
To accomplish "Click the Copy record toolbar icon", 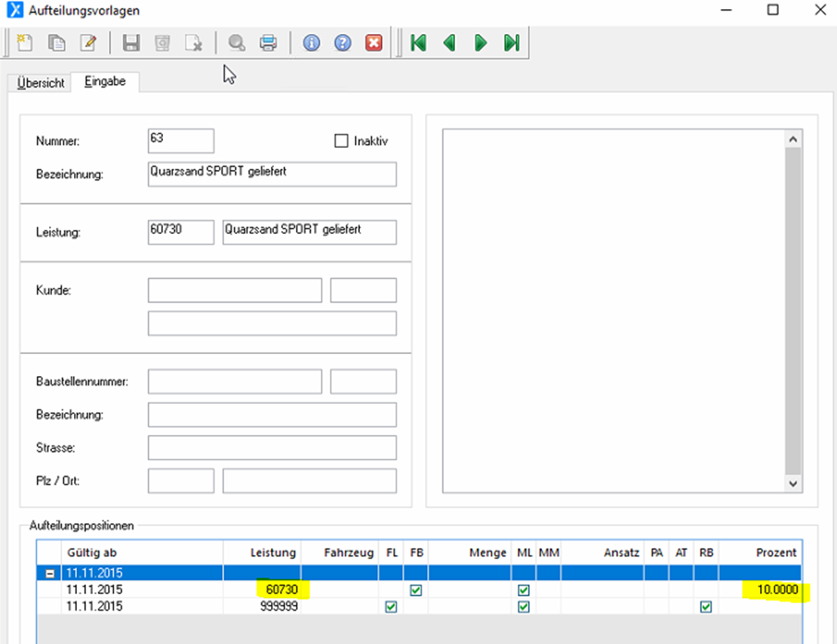I will tap(57, 43).
